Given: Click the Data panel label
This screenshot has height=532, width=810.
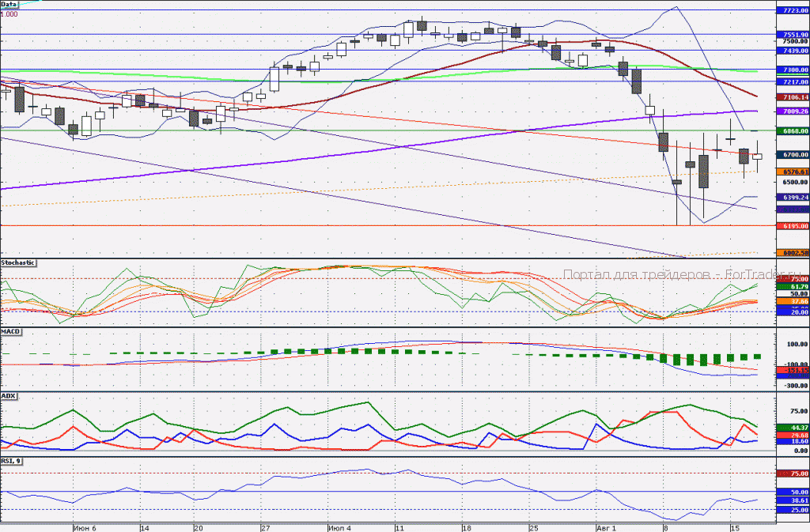Looking at the screenshot, I should tap(9, 4).
